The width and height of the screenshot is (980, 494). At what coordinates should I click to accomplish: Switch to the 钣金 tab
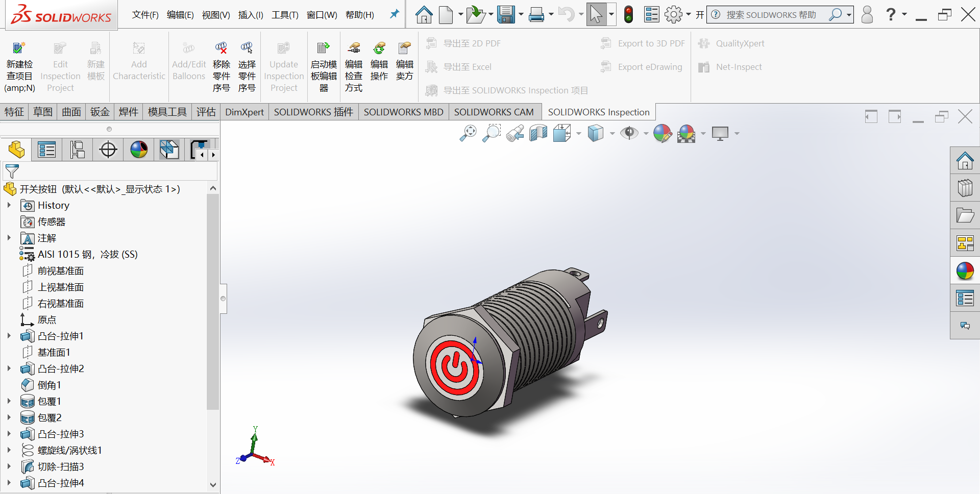100,112
